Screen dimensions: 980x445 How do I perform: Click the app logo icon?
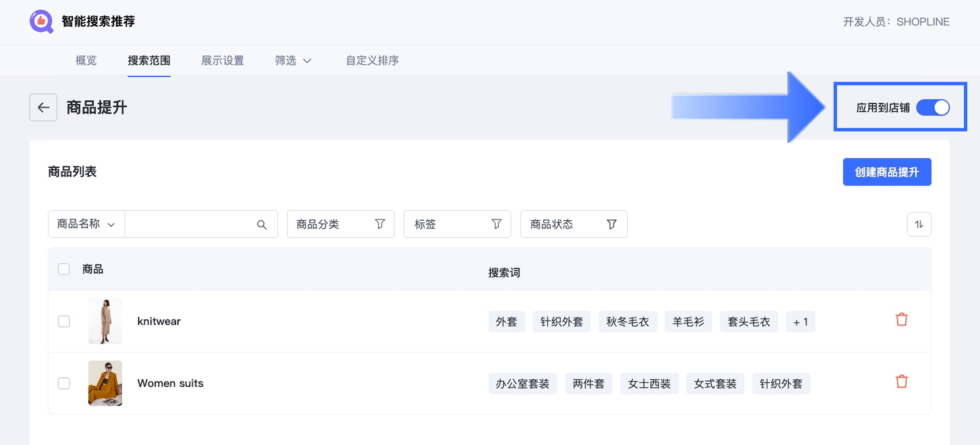tap(42, 22)
